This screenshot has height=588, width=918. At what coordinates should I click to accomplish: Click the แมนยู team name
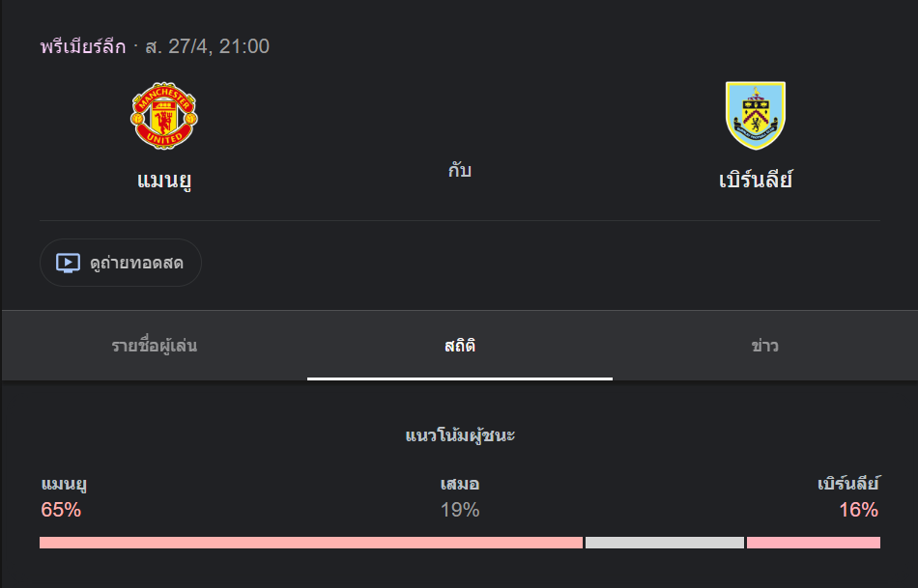pos(166,179)
